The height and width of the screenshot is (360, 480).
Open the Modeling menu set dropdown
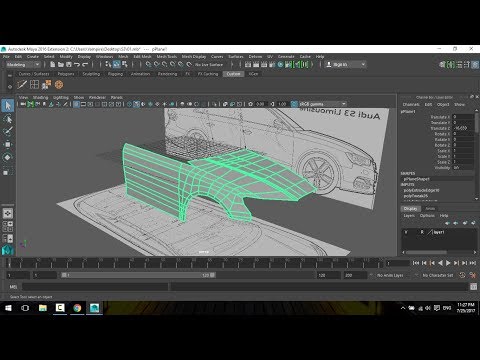point(23,65)
